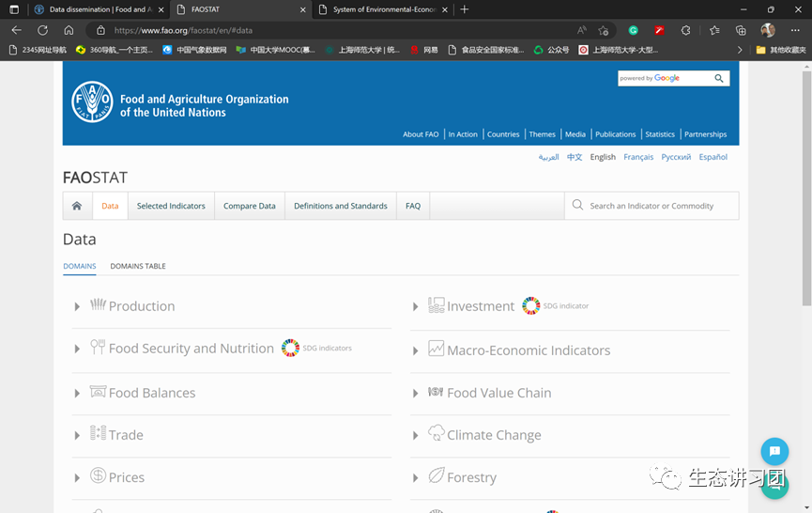This screenshot has height=513, width=812.
Task: Expand the Trade domain arrow
Action: pos(77,435)
